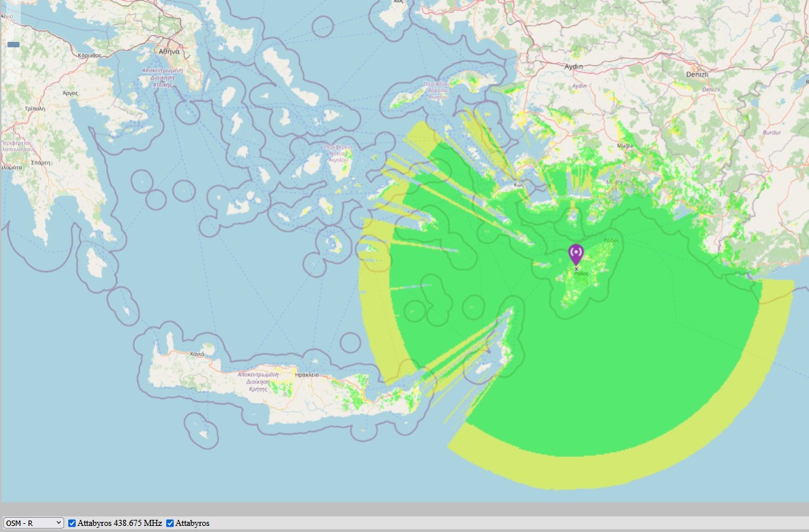
Task: Click the Aydın city label on map
Action: click(573, 66)
